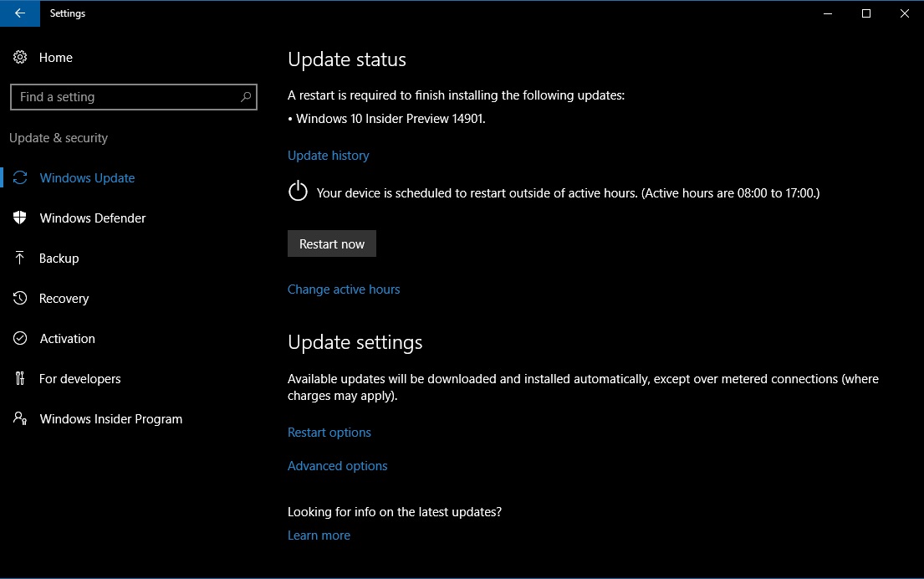The image size is (924, 579).
Task: Click 'Windows 10 Insider Preview 14901' text
Action: pos(391,119)
